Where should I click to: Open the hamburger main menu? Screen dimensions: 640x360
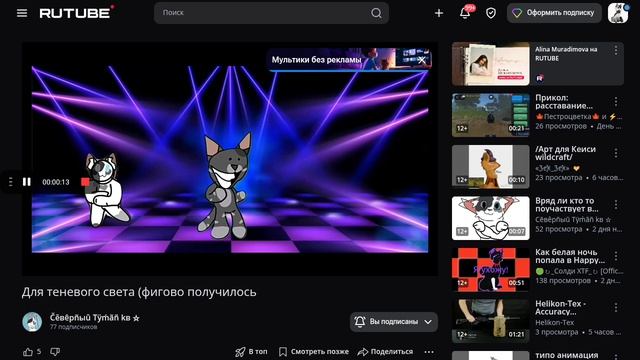tap(22, 13)
